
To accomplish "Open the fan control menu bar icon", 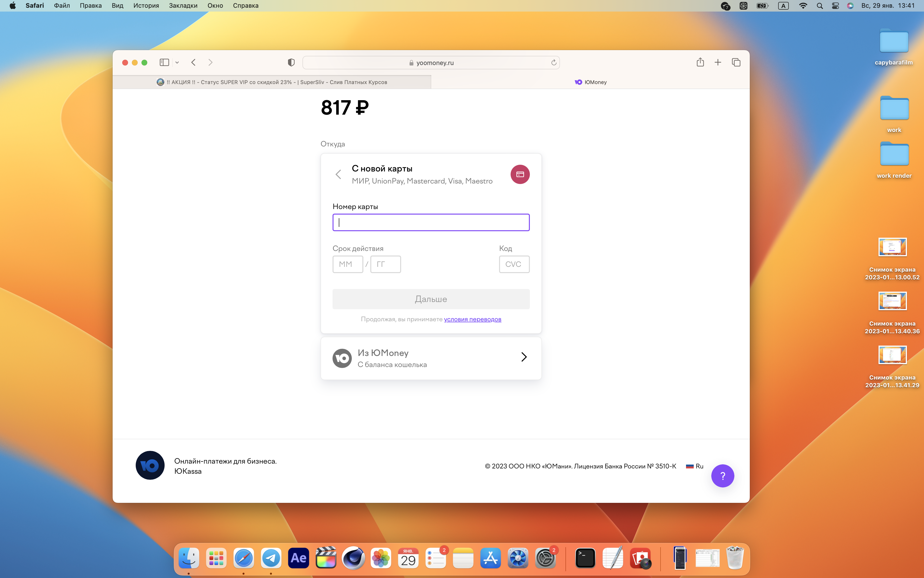I will 743,6.
